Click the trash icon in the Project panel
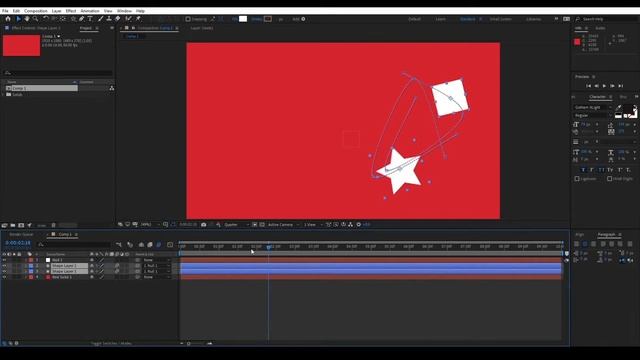Viewport: 640px width, 360px height. [x=53, y=225]
